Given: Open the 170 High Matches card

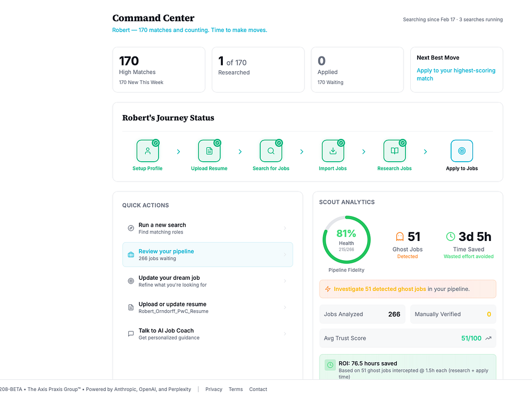Looking at the screenshot, I should coord(159,70).
